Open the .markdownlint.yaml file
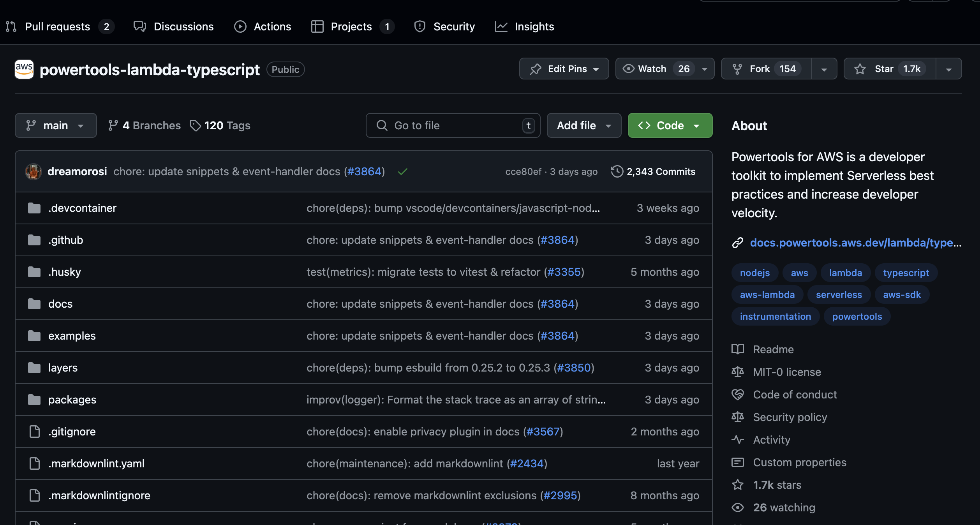Screen dimensions: 980x525 coord(96,463)
